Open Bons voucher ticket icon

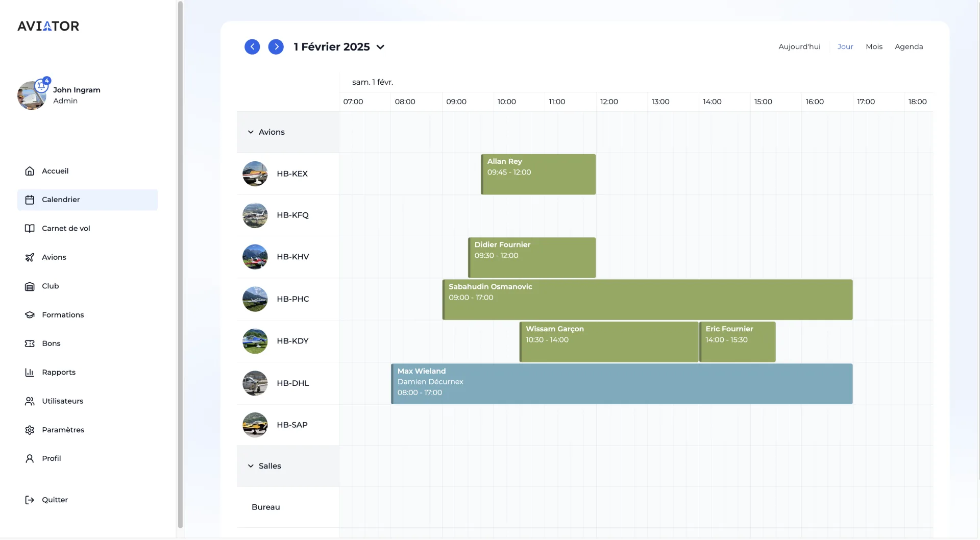pos(30,343)
